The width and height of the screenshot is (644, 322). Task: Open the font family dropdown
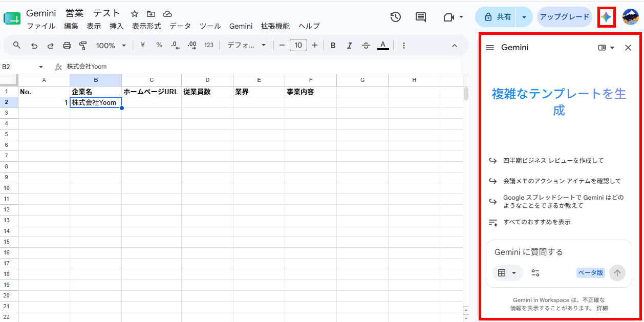pos(247,45)
